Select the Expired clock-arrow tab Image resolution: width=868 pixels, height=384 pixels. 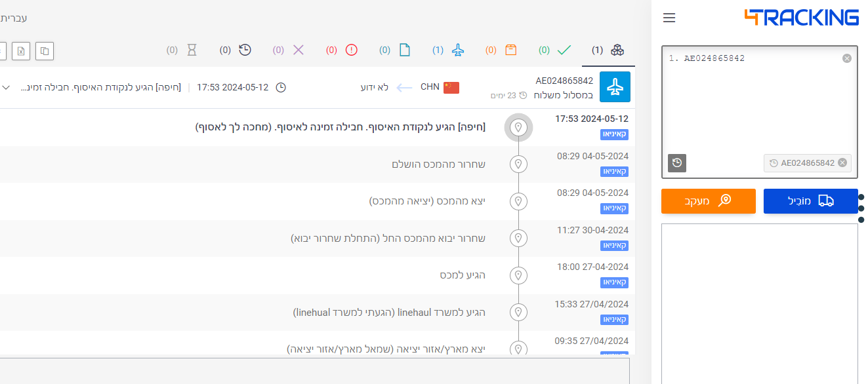pos(236,50)
